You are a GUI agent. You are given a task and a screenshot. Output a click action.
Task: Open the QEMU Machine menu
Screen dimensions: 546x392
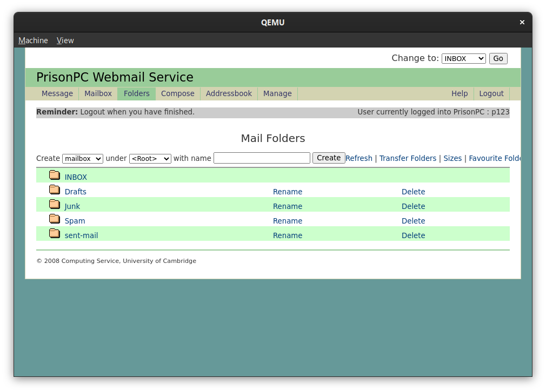pyautogui.click(x=33, y=40)
